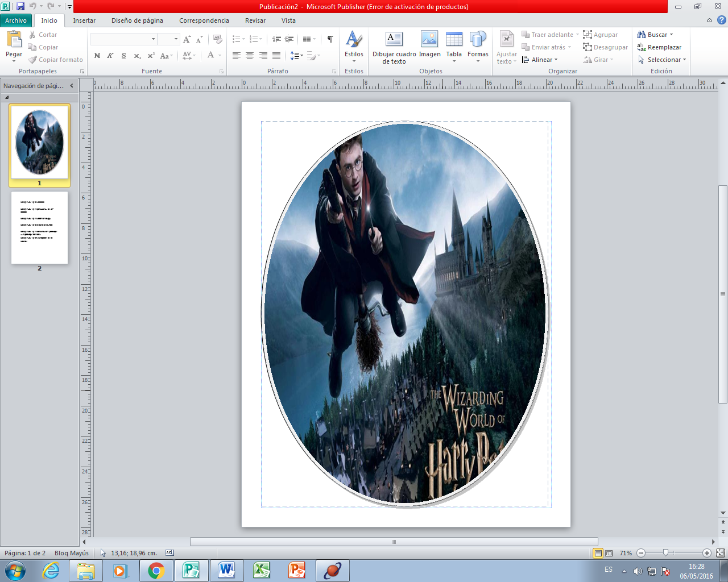Show whole page with the fit-page icon
This screenshot has height=582, width=728.
[721, 553]
